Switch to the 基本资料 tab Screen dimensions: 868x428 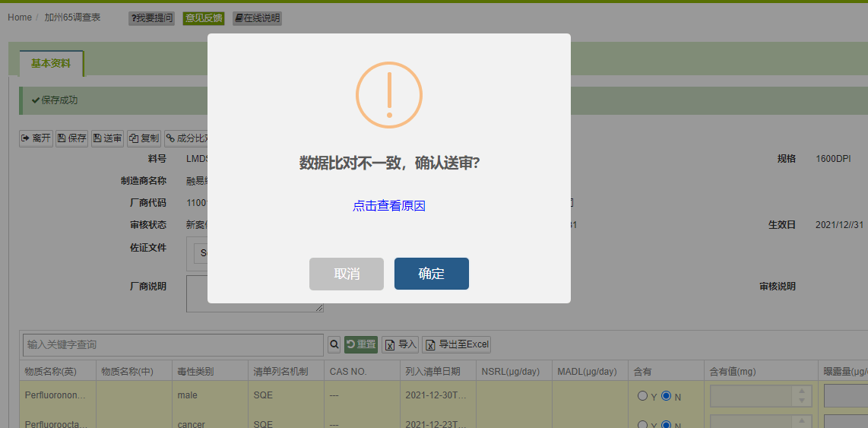tap(51, 64)
